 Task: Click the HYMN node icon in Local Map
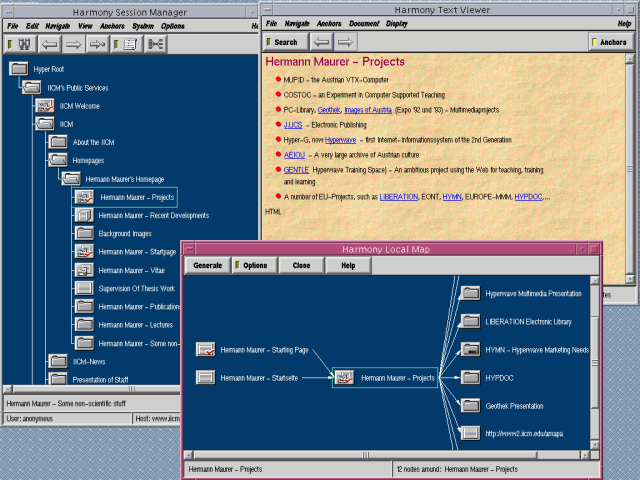[470, 350]
